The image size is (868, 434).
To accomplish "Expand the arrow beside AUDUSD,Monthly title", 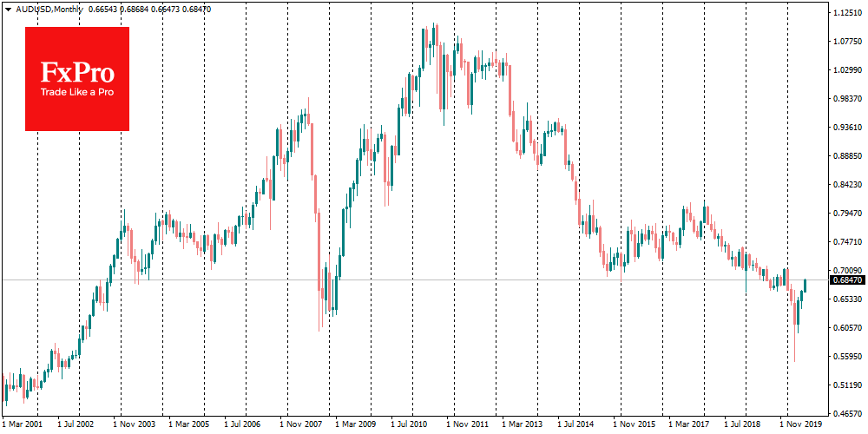I will (x=8, y=9).
